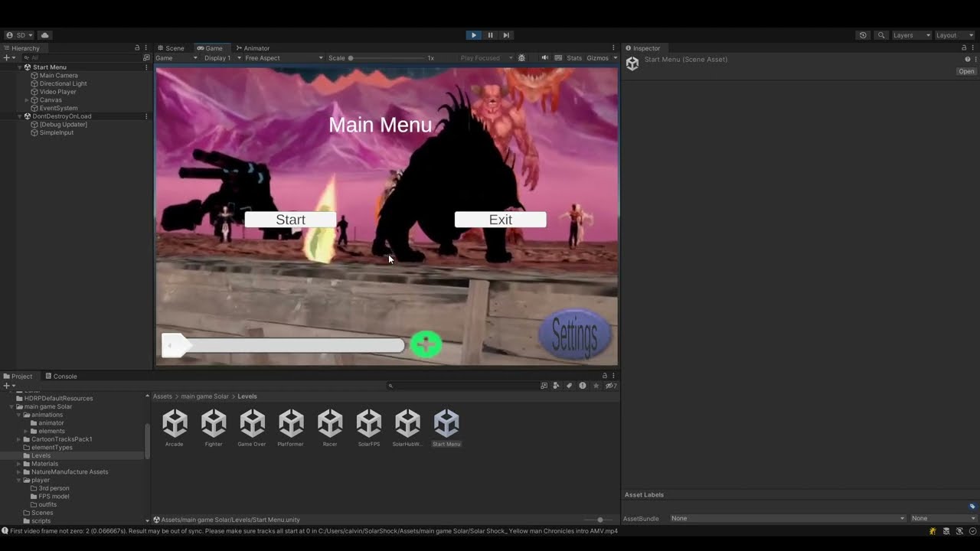Toggle the frame debugger bug icon
Image resolution: width=980 pixels, height=551 pixels.
[x=522, y=58]
